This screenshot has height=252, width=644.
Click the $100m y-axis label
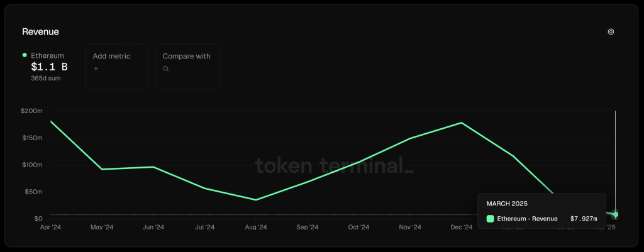coord(31,165)
